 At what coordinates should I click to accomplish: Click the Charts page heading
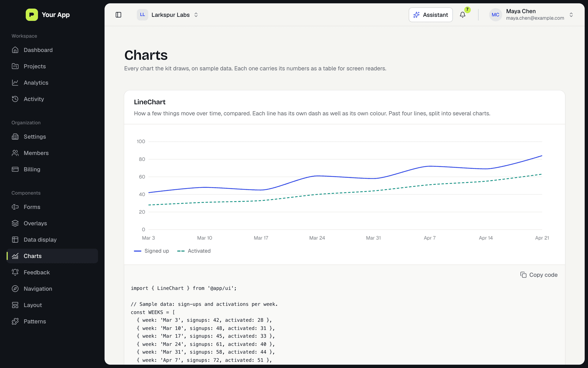[x=146, y=55]
